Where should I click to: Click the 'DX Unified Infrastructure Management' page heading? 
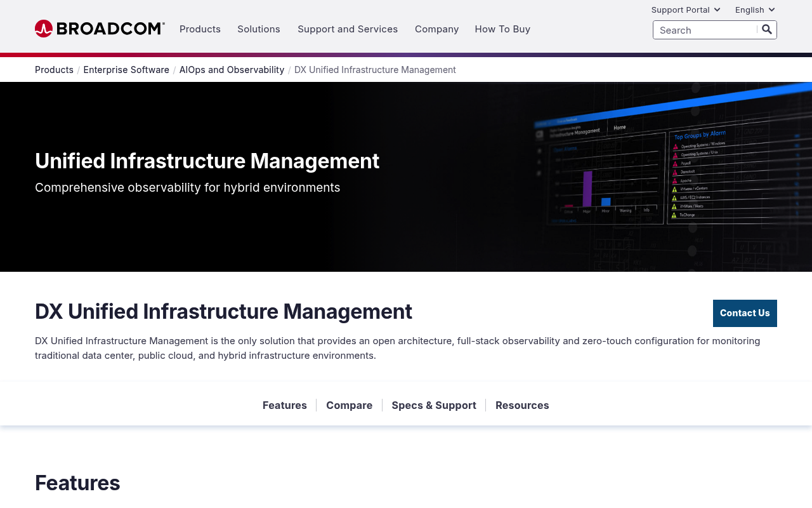click(223, 312)
